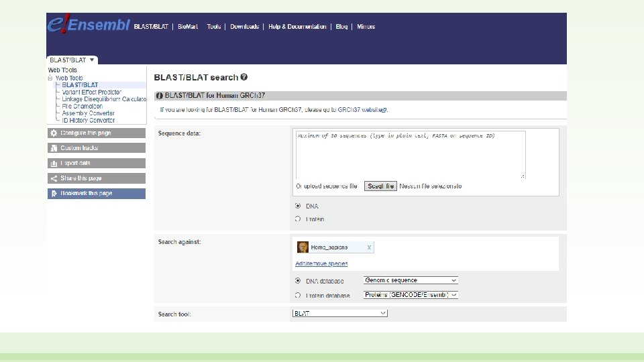
Task: Open Tools in top navigation
Action: 214,27
